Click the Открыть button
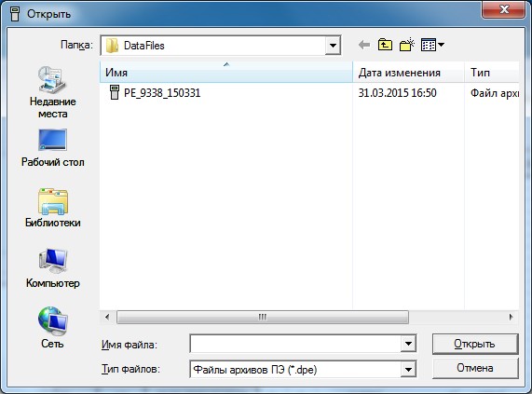 [x=475, y=344]
